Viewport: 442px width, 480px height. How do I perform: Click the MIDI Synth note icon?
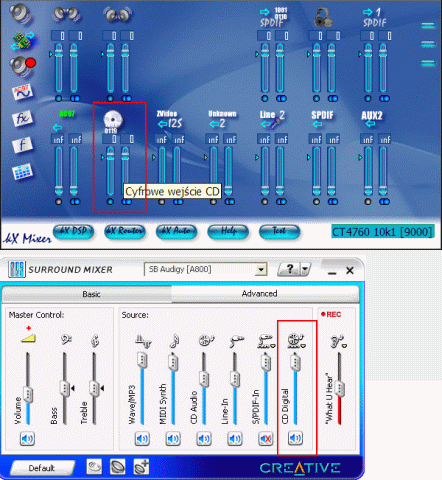pos(174,340)
